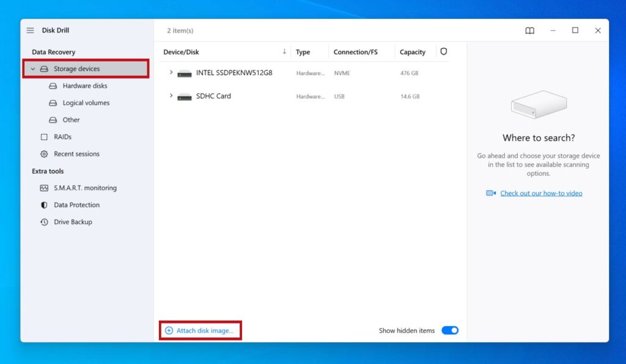Expand the INTEL SSDPEKNW512G8 device row
Image resolution: width=626 pixels, height=364 pixels.
click(x=171, y=73)
